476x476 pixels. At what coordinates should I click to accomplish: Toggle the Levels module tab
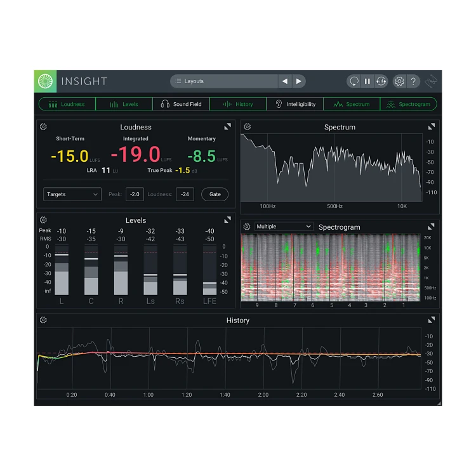coord(124,104)
